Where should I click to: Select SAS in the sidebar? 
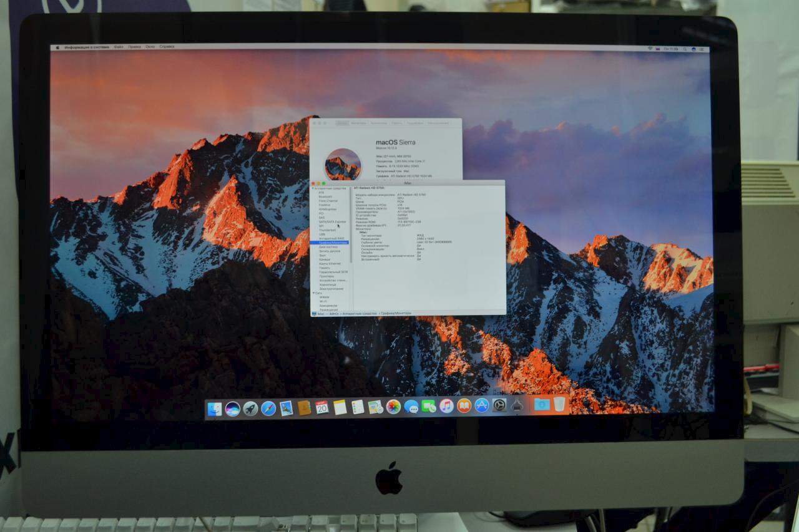pos(321,218)
